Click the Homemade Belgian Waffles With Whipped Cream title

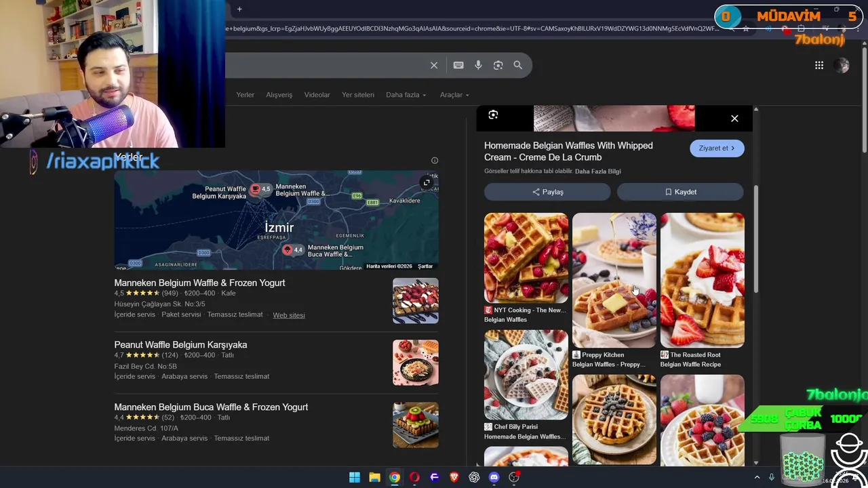[x=568, y=151]
